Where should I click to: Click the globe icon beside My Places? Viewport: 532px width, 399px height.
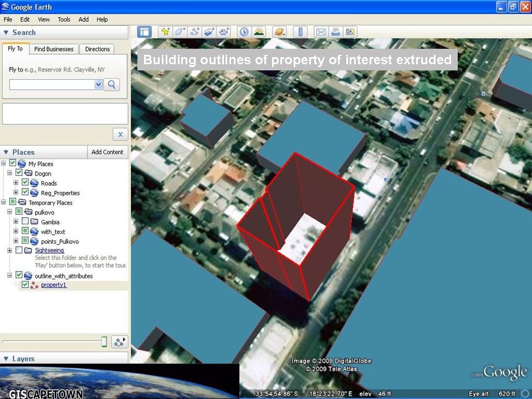coord(22,163)
